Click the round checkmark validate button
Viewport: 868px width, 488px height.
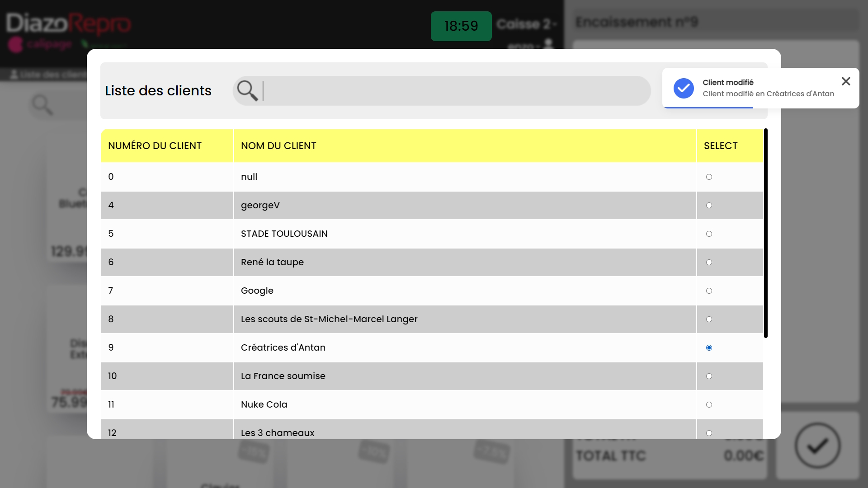click(x=817, y=446)
